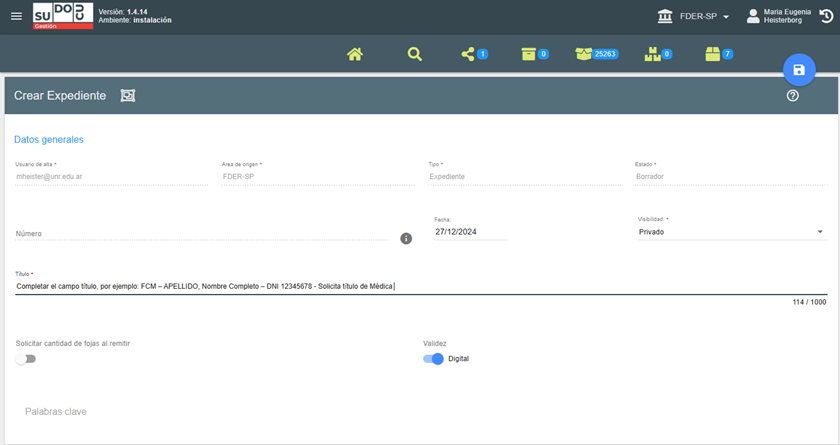Open the search magnifier icon
Image resolution: width=840 pixels, height=445 pixels.
point(415,54)
